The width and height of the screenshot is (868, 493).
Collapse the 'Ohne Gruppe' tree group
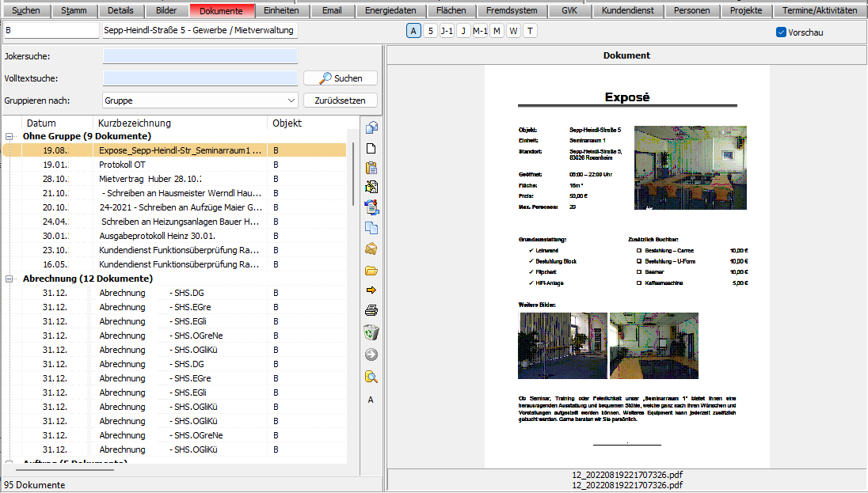click(10, 136)
